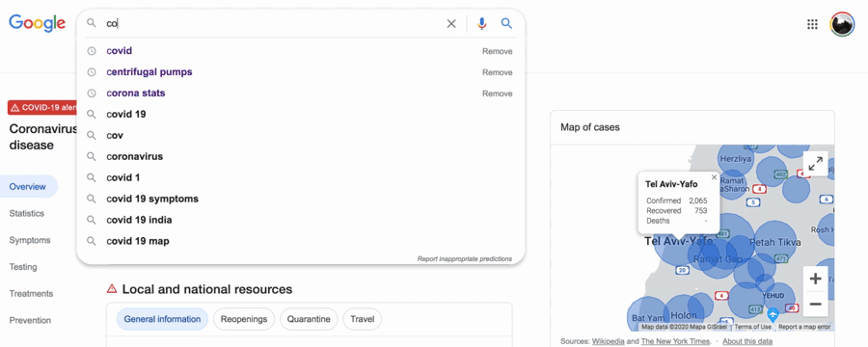Viewport: 868px width, 347px height.
Task: Click the Google logo
Action: coord(37,23)
